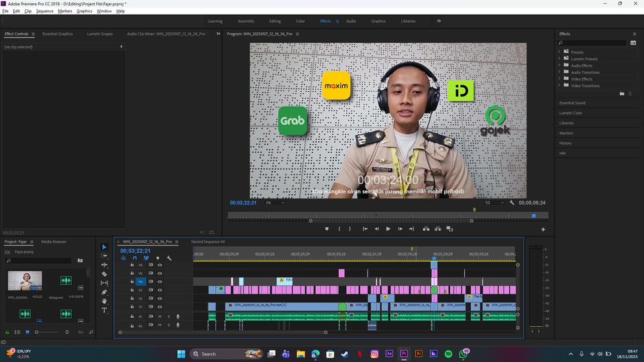Open the Fit zoom level dropdown

[x=274, y=202]
